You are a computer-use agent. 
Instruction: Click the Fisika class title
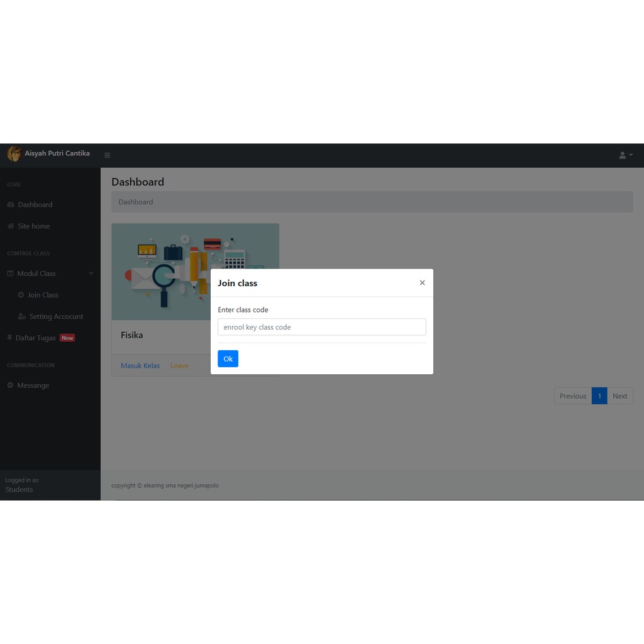(132, 335)
